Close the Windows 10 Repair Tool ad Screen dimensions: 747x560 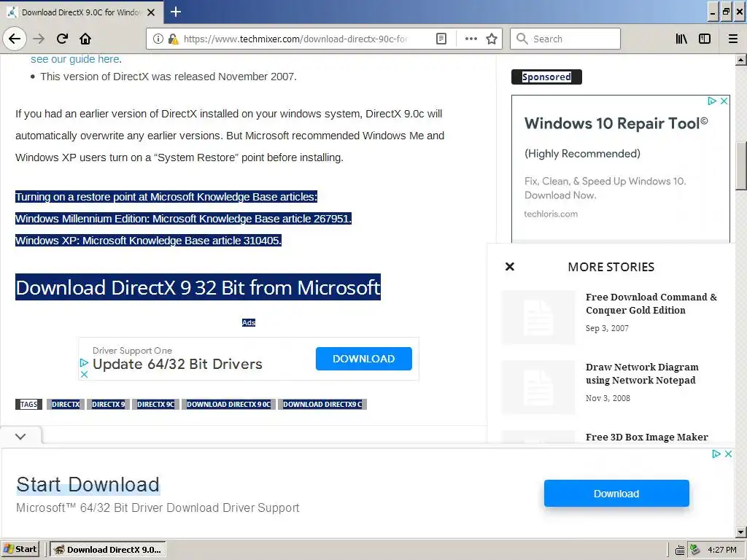(724, 101)
